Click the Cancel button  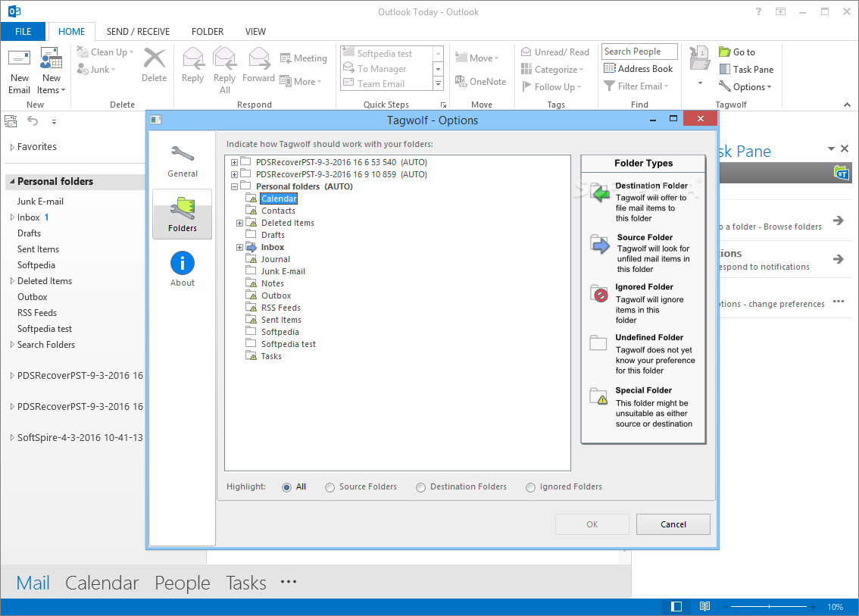(673, 524)
